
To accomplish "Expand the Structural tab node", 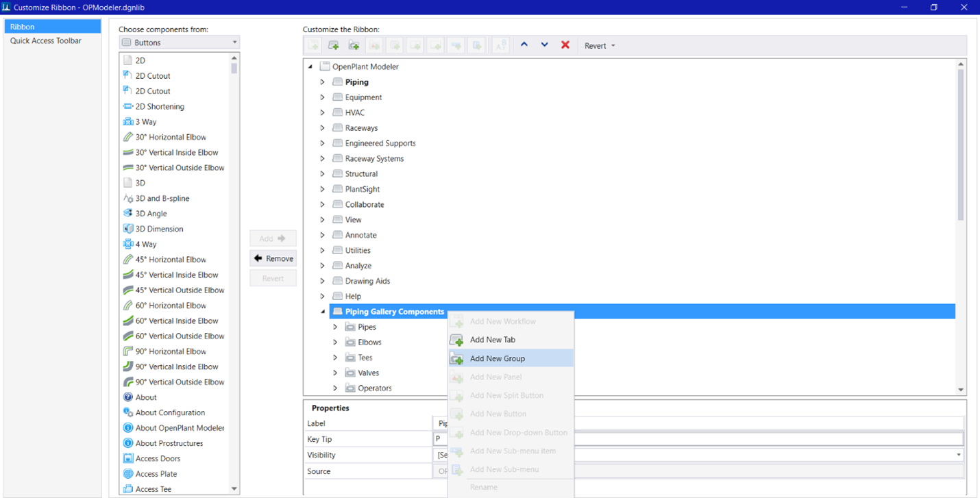I will pos(323,174).
